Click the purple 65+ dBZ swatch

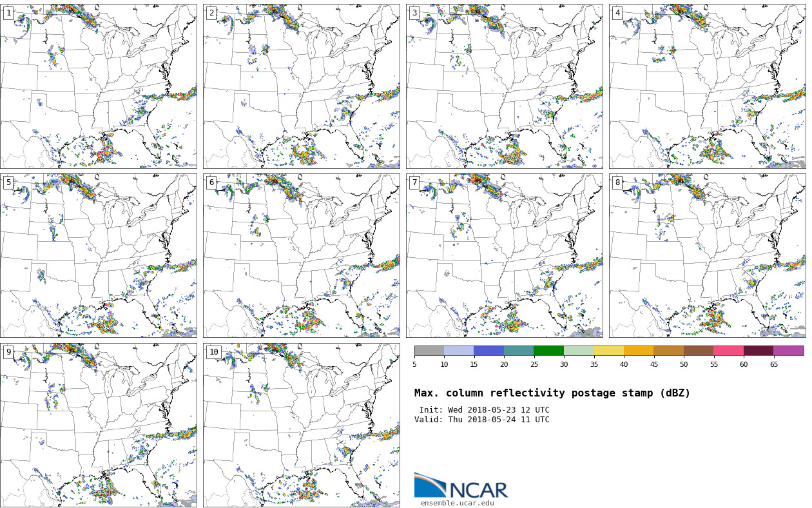[x=788, y=351]
